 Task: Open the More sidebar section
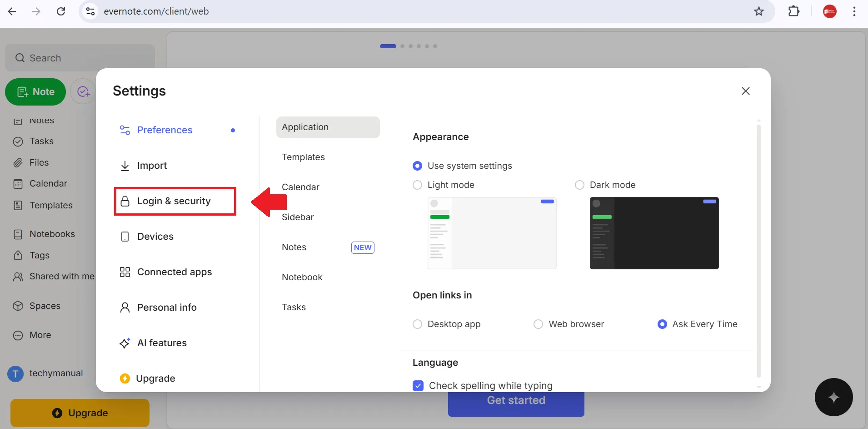(x=18, y=335)
